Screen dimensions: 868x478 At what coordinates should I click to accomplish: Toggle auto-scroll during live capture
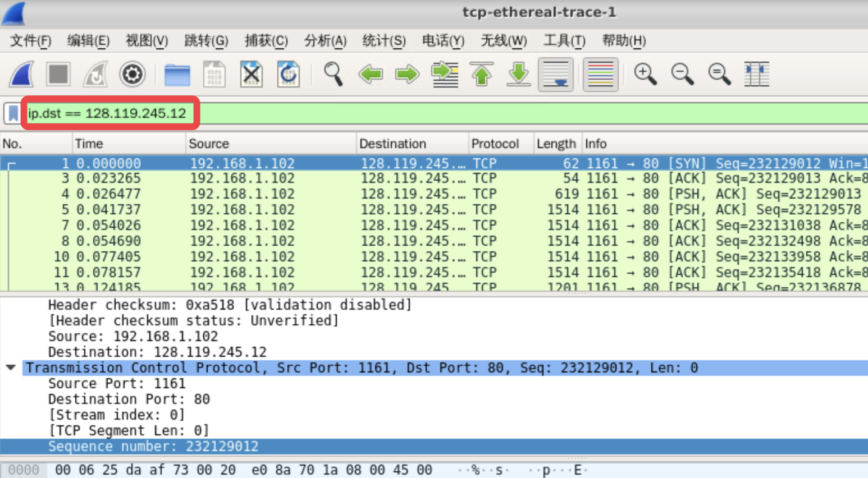coord(556,74)
